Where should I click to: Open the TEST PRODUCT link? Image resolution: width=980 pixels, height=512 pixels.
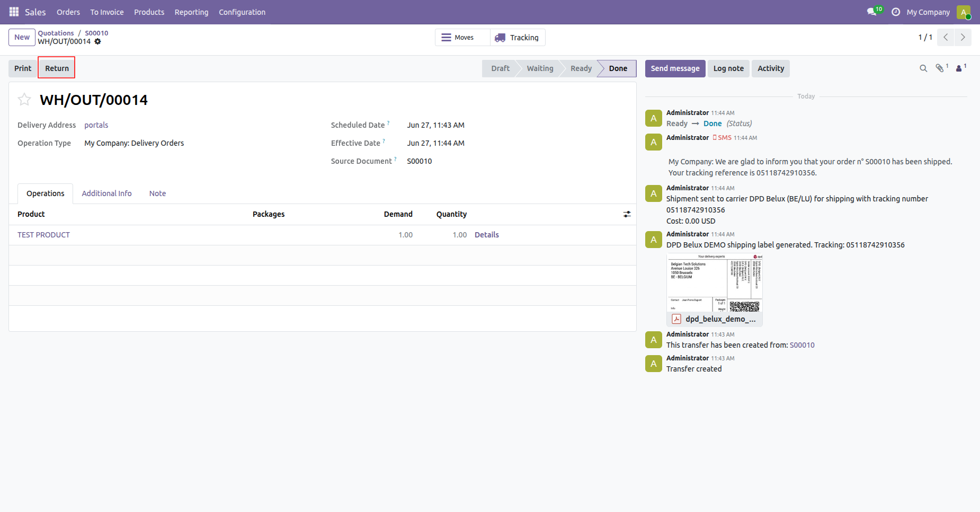pyautogui.click(x=43, y=235)
